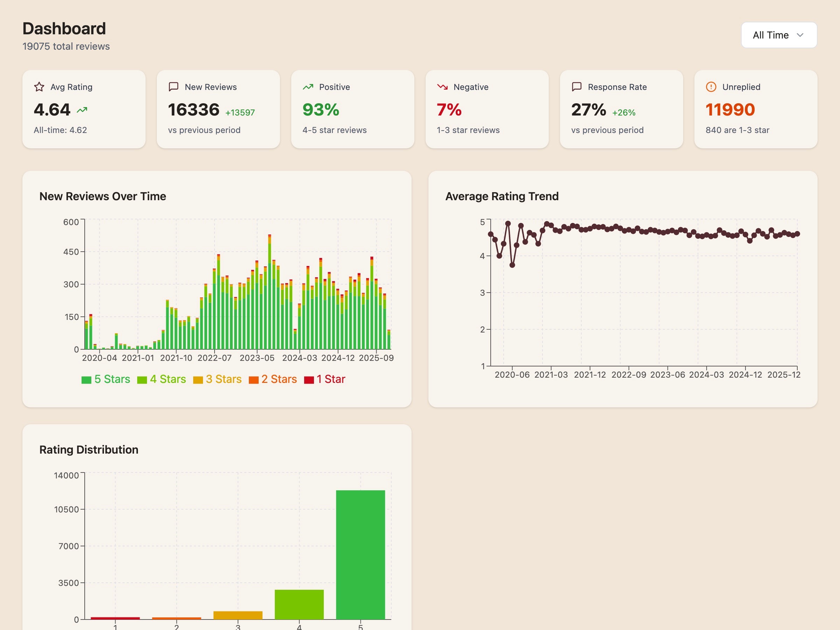
Task: Click the lowest point on Average Rating Trend
Action: pos(512,265)
